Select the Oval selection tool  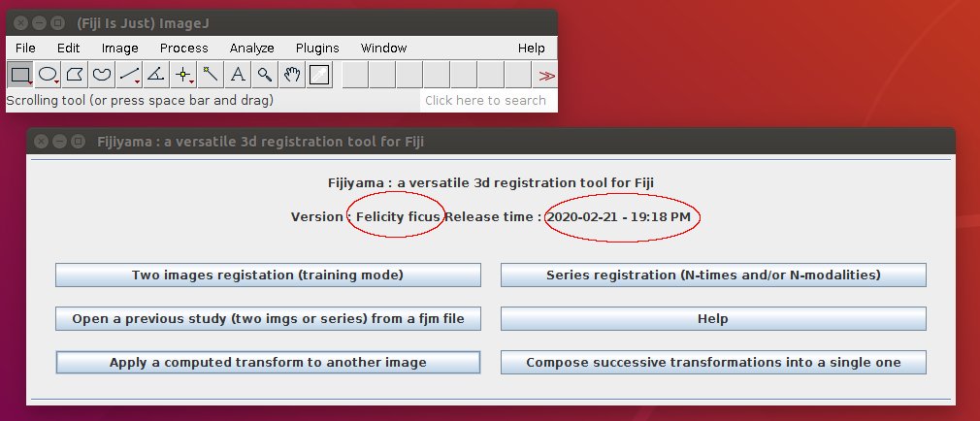[49, 75]
